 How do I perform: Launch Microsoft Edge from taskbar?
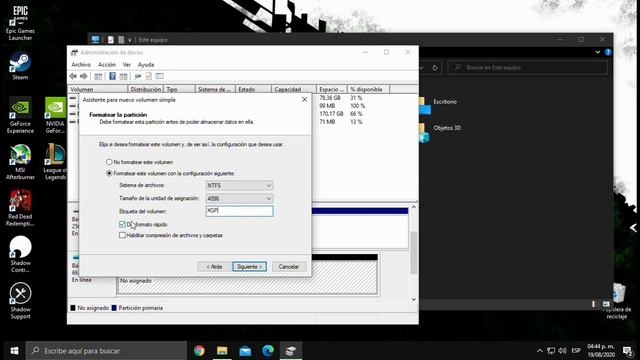tap(268, 351)
